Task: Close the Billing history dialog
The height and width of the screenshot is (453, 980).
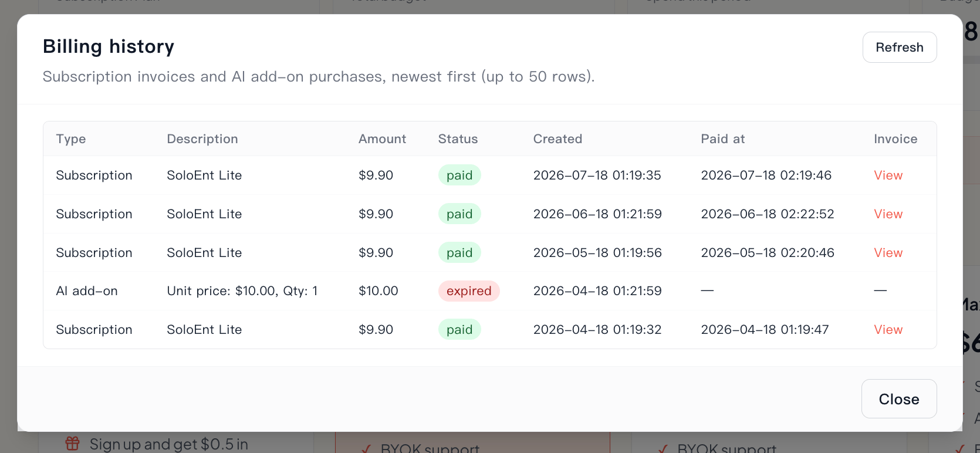Action: coord(898,399)
